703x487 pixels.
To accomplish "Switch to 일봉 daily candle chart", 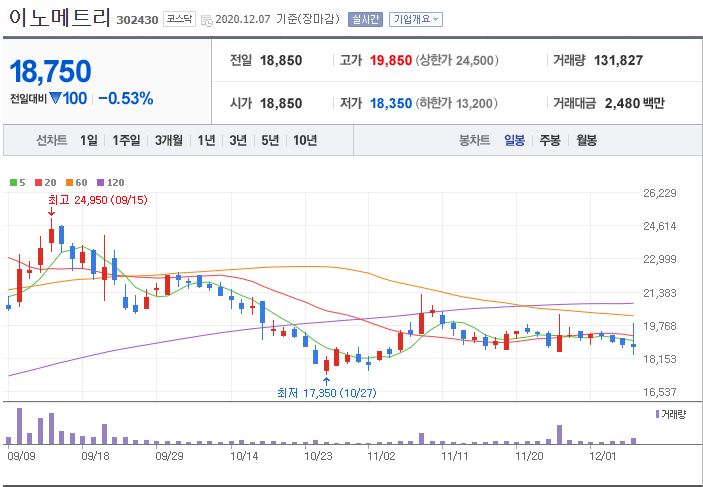I will pos(514,140).
